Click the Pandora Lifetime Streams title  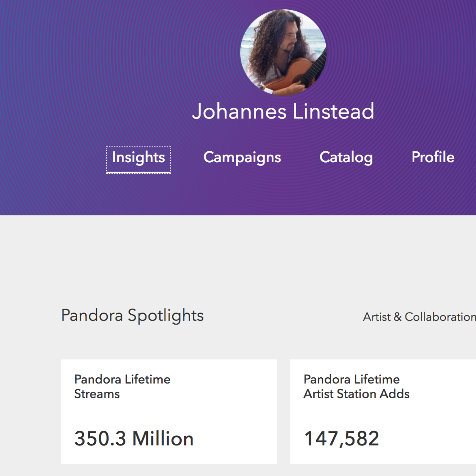[122, 380]
